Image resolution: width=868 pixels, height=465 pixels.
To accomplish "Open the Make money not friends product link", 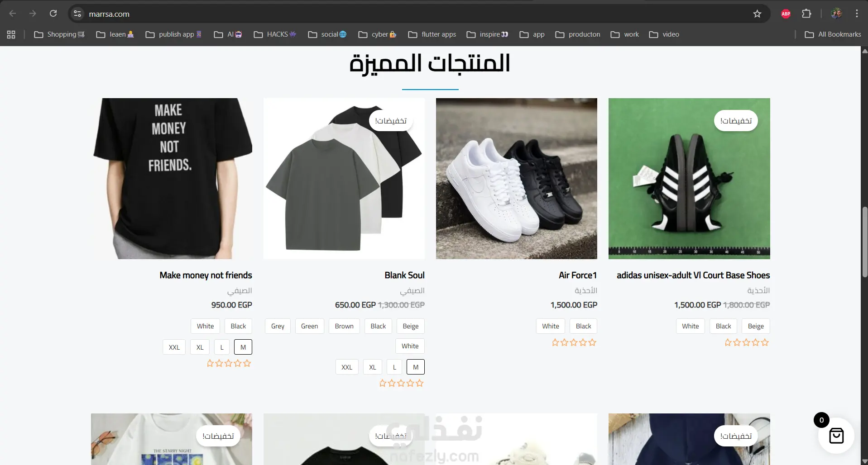I will [206, 275].
